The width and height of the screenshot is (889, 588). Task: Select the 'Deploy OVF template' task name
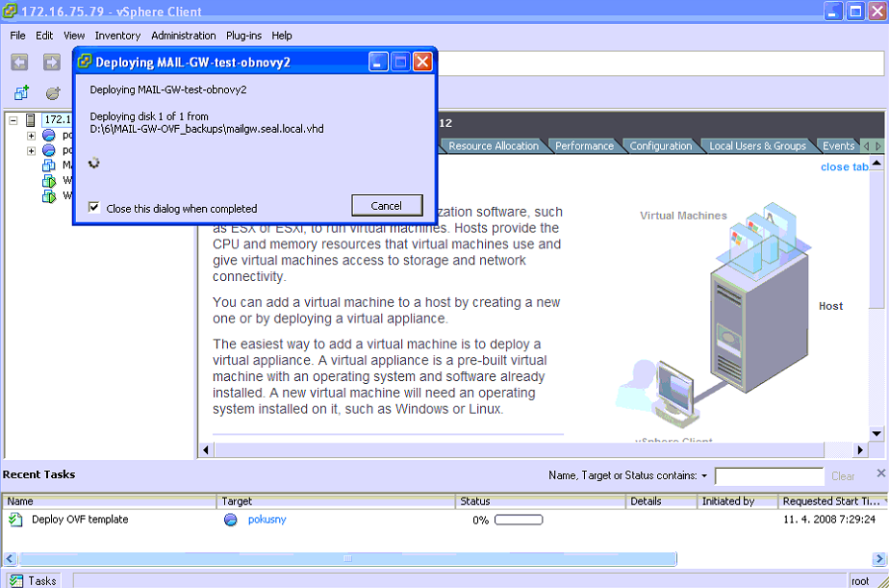(80, 520)
